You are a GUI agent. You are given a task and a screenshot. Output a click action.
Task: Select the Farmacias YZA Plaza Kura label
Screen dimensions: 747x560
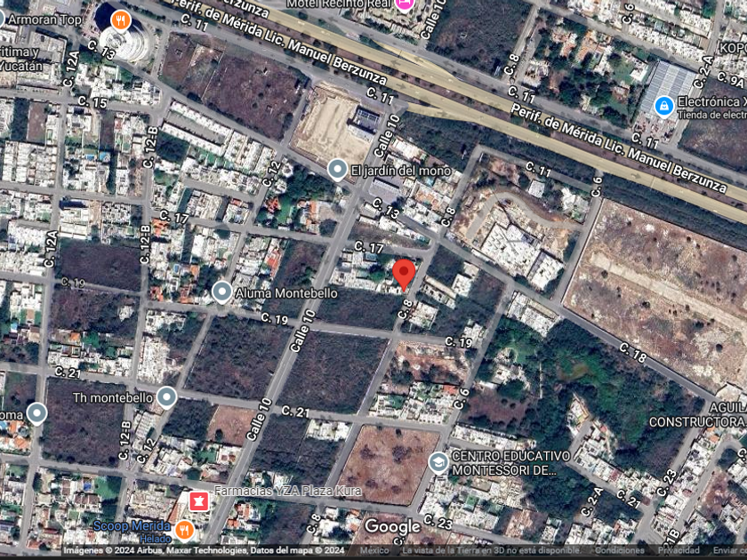[x=288, y=491]
